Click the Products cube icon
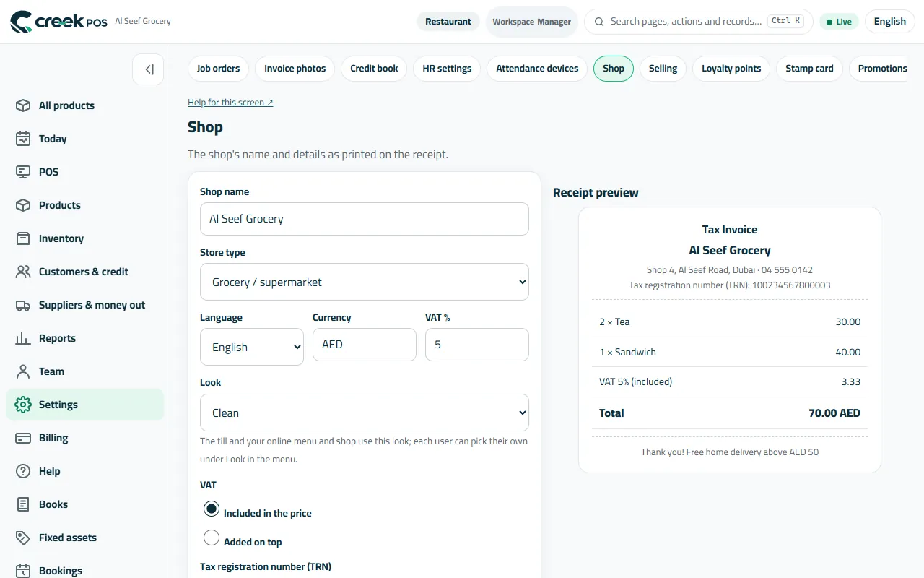The height and width of the screenshot is (578, 924). point(23,205)
